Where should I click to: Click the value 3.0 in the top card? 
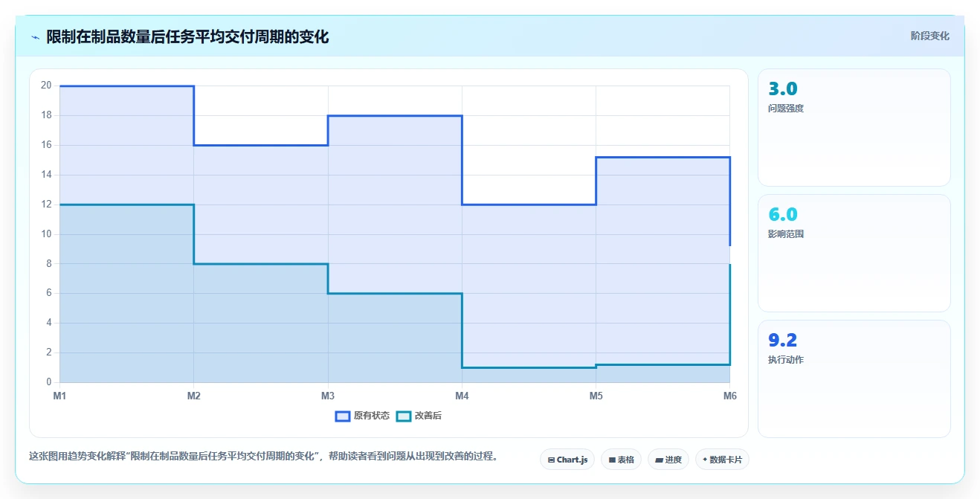pos(783,89)
